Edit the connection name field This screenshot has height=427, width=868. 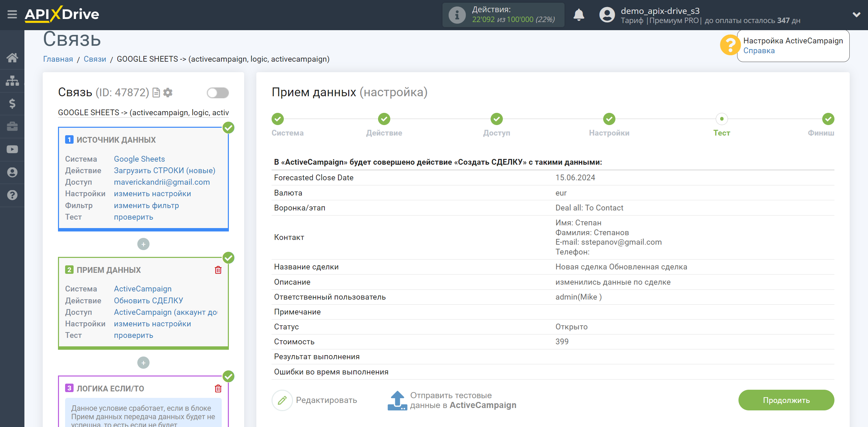[143, 113]
